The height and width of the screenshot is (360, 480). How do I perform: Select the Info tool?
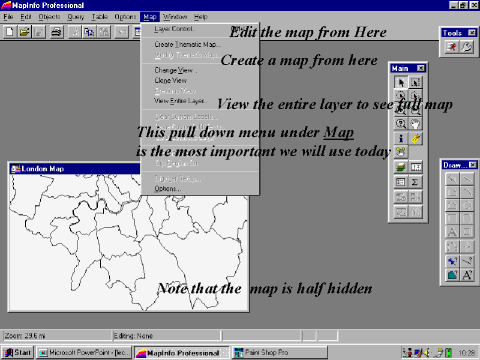point(401,138)
